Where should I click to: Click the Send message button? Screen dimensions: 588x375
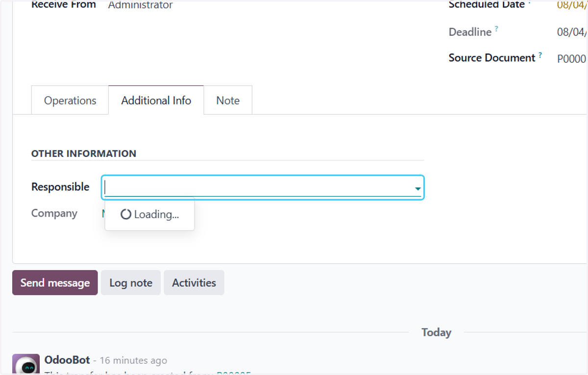55,283
